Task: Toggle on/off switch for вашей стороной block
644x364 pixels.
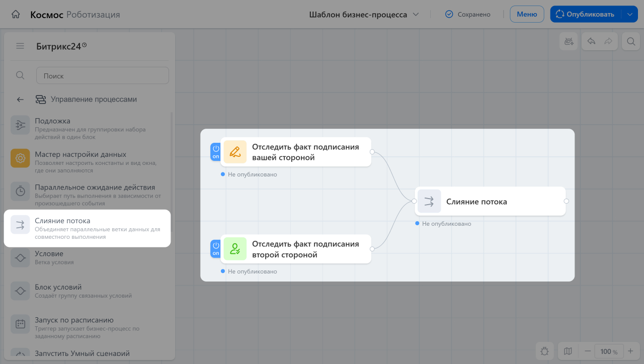Action: (216, 152)
